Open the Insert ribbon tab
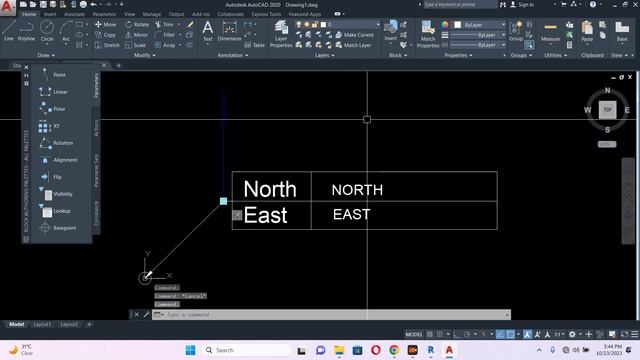This screenshot has height=360, width=640. (x=50, y=14)
